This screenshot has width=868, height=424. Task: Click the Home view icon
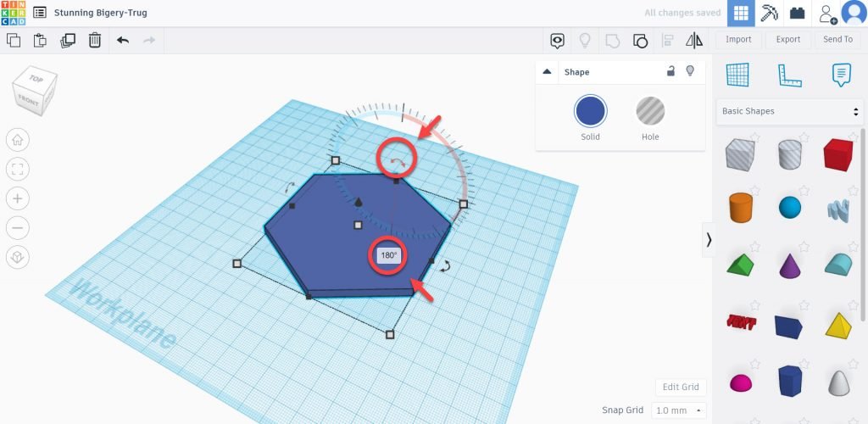(18, 140)
